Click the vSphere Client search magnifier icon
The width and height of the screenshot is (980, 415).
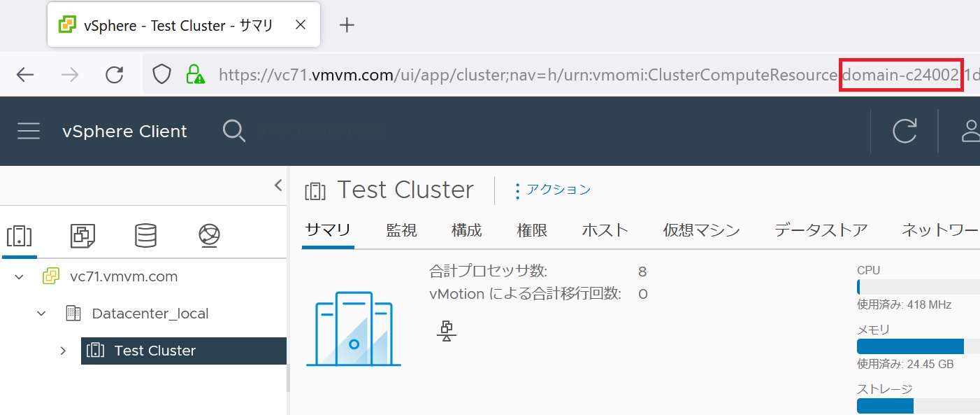click(233, 131)
